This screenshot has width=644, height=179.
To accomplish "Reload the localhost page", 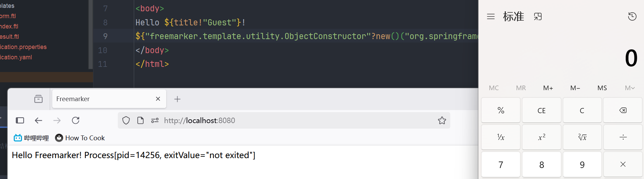I will click(76, 120).
